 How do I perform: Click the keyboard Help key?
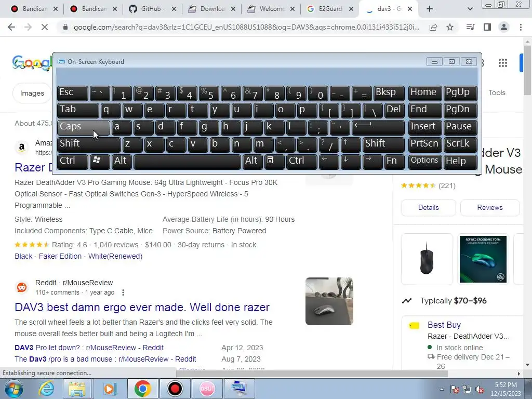[460, 162]
